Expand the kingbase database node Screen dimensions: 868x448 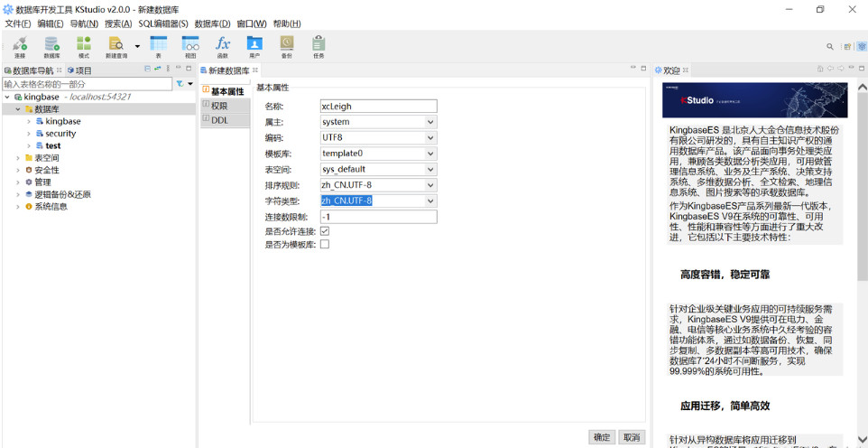tap(29, 121)
